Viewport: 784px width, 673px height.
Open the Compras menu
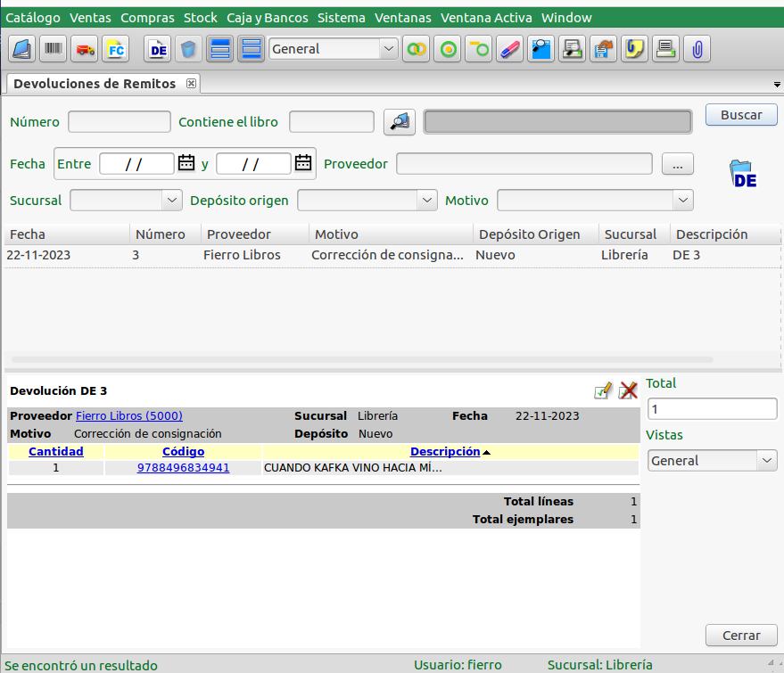pyautogui.click(x=147, y=18)
